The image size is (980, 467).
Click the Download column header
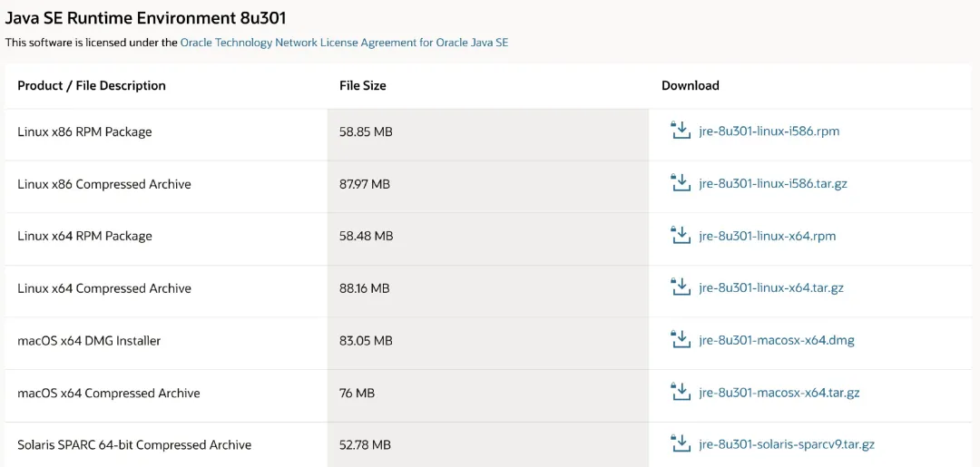[690, 85]
